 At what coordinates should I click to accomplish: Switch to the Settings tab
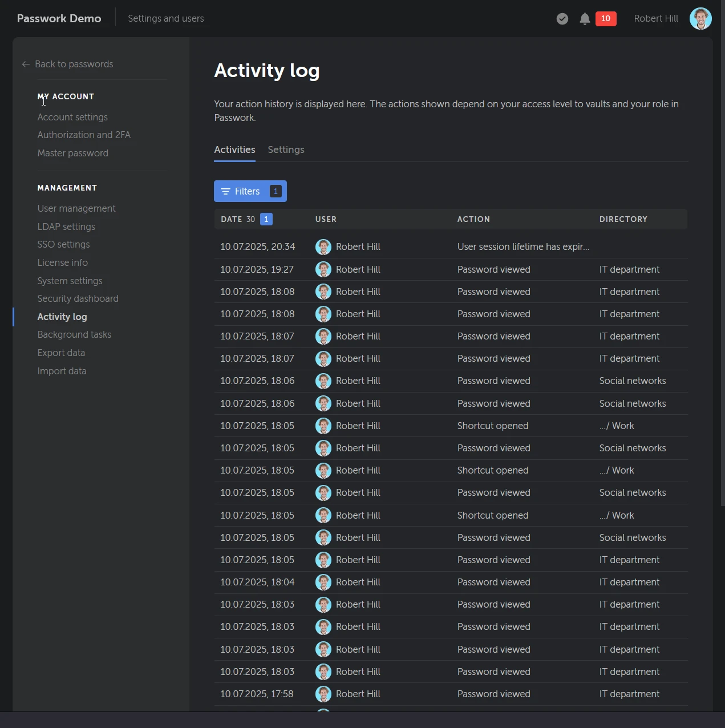click(x=286, y=149)
